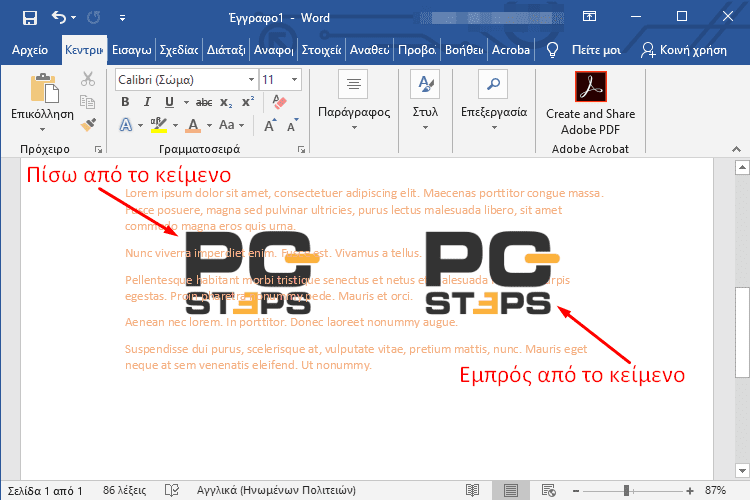Open Change Case Aa menu
Screen dimensions: 750x500
pyautogui.click(x=232, y=125)
